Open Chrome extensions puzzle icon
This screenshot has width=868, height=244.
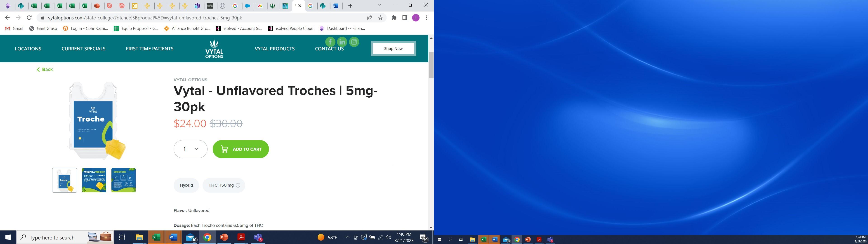pyautogui.click(x=394, y=18)
